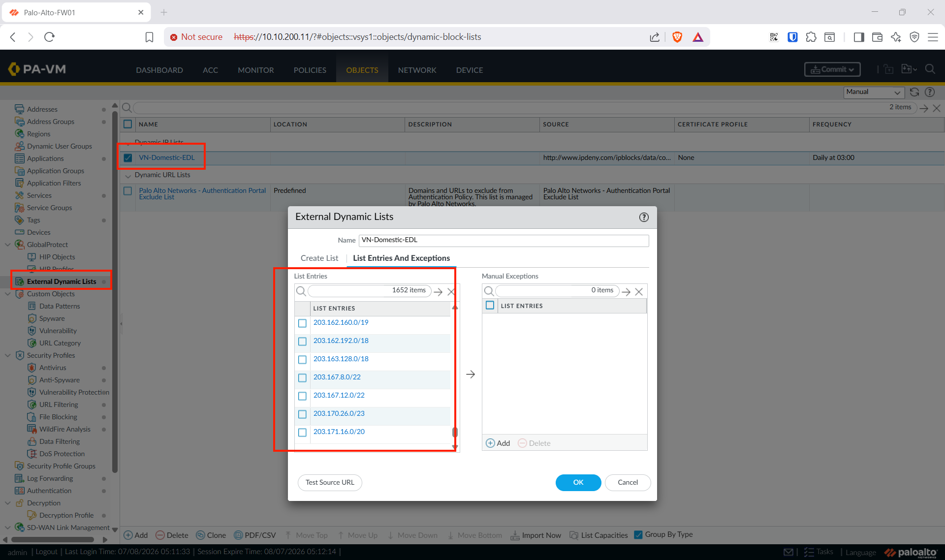Clear the Manual Exceptions search filter
This screenshot has width=945, height=560.
pyautogui.click(x=639, y=291)
